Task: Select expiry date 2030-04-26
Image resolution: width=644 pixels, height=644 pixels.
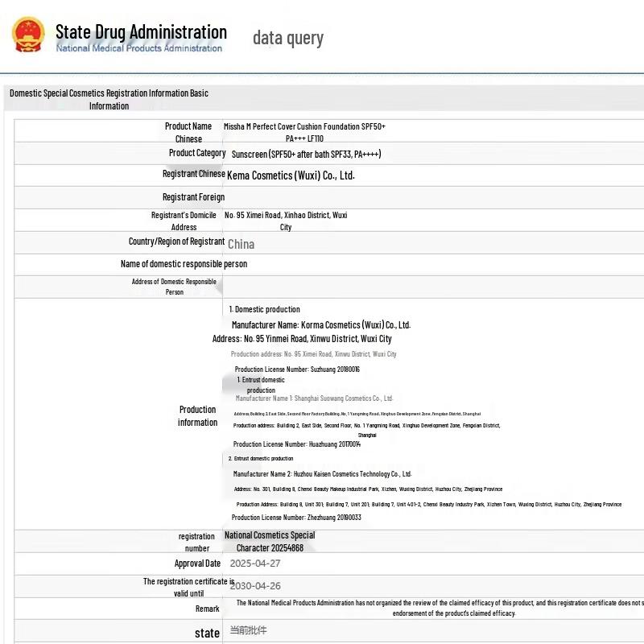Action: click(x=255, y=586)
